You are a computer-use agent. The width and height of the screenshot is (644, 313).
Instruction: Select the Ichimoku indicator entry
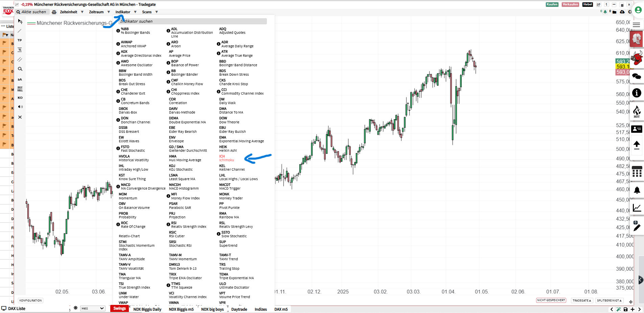(227, 158)
